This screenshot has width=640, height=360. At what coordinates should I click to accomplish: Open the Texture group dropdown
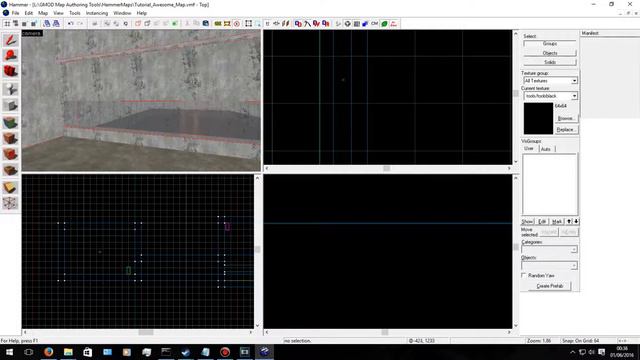551,81
